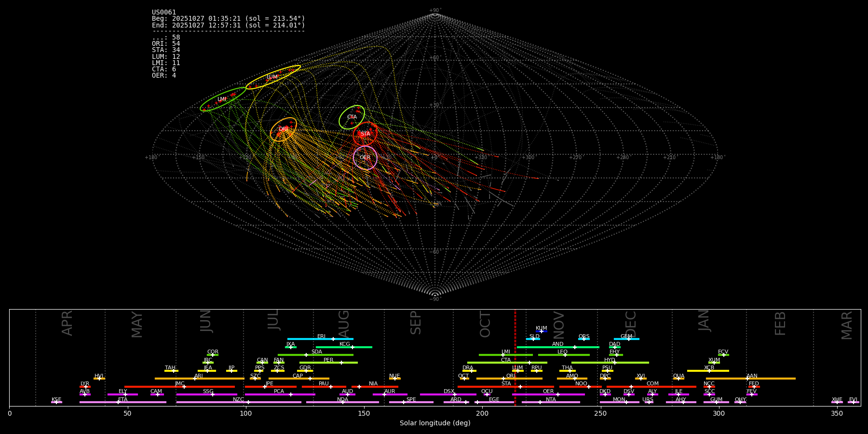Click the DSX shower bar label

(449, 392)
